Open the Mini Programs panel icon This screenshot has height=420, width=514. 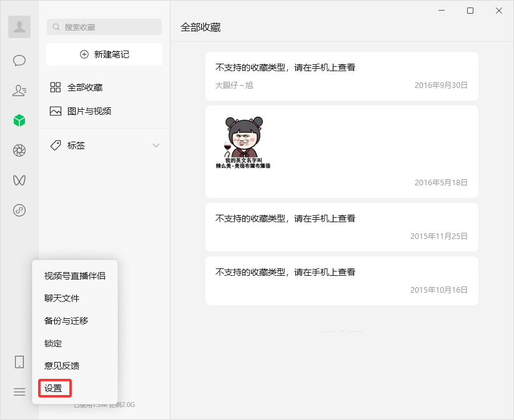(19, 210)
